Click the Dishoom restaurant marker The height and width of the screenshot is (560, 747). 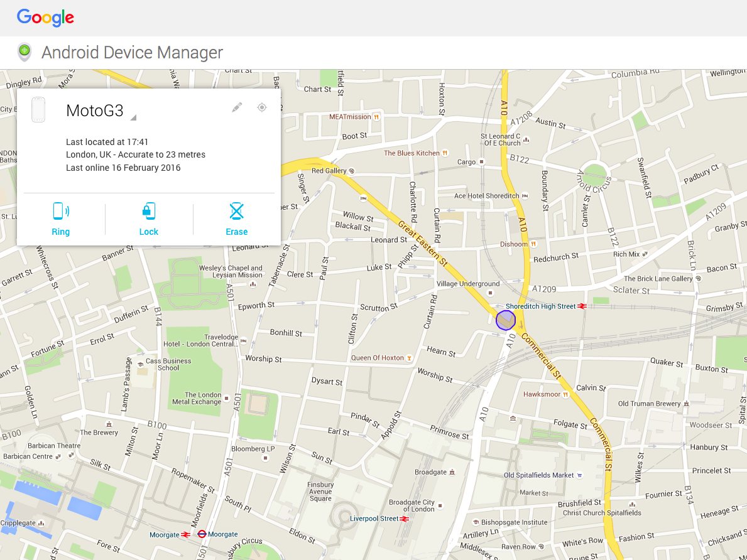click(533, 244)
